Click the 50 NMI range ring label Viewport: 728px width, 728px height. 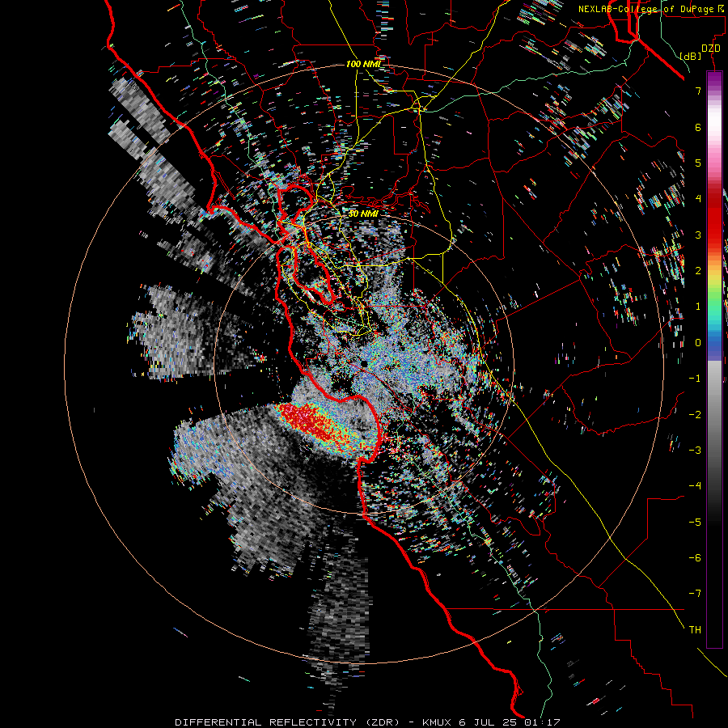coord(363,214)
